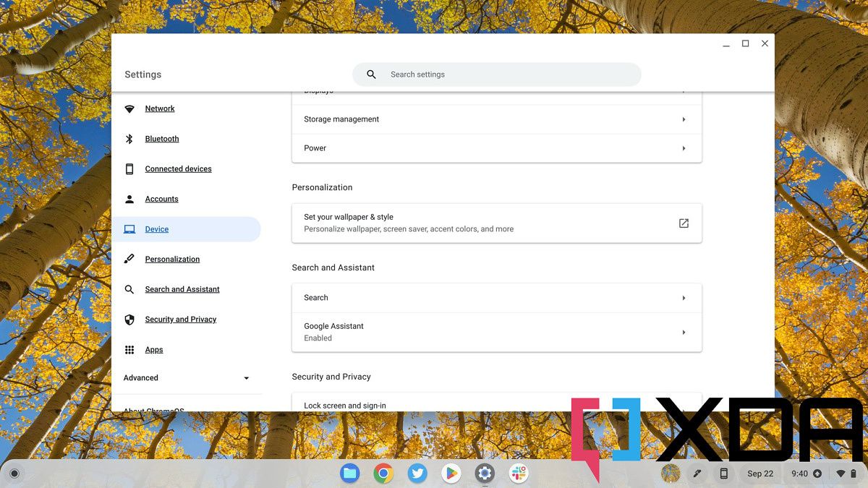Open Apps via the grid icon
The image size is (868, 488).
129,349
